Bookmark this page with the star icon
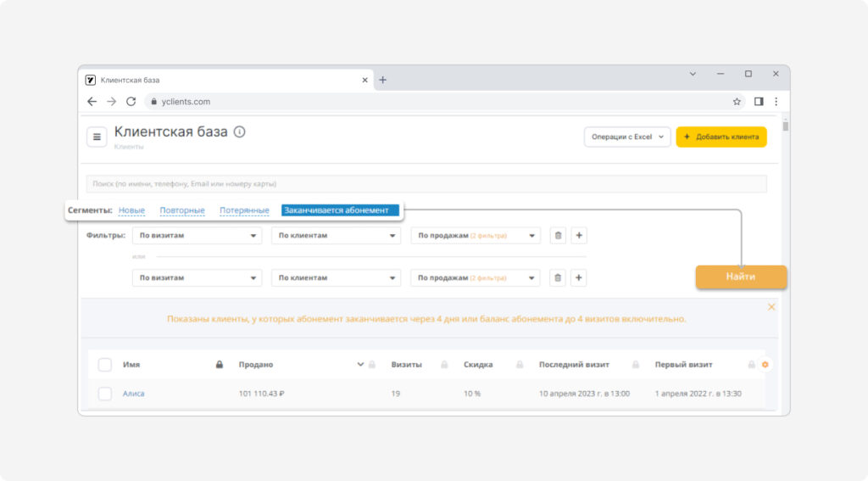Image resolution: width=868 pixels, height=481 pixels. pos(737,102)
